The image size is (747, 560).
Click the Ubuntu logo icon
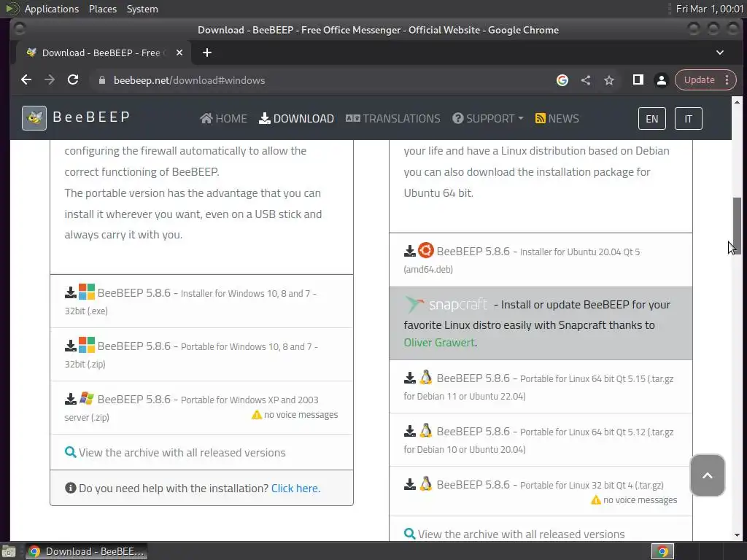(x=426, y=251)
